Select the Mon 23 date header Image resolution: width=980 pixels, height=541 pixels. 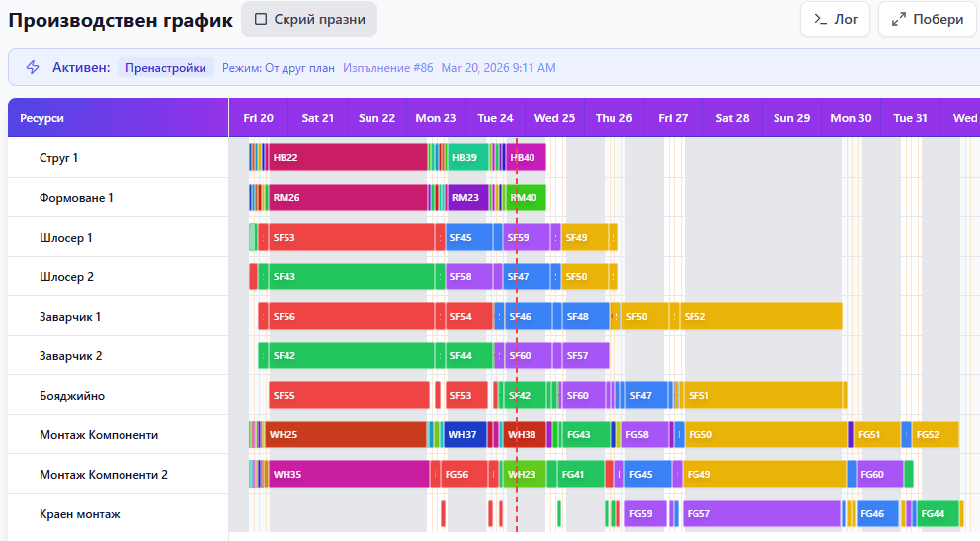(436, 118)
